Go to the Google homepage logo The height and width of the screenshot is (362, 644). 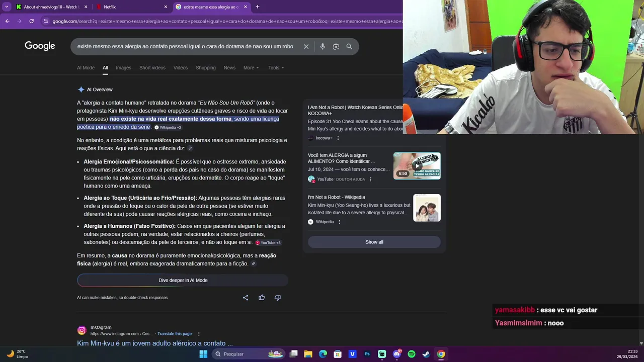pos(40,46)
